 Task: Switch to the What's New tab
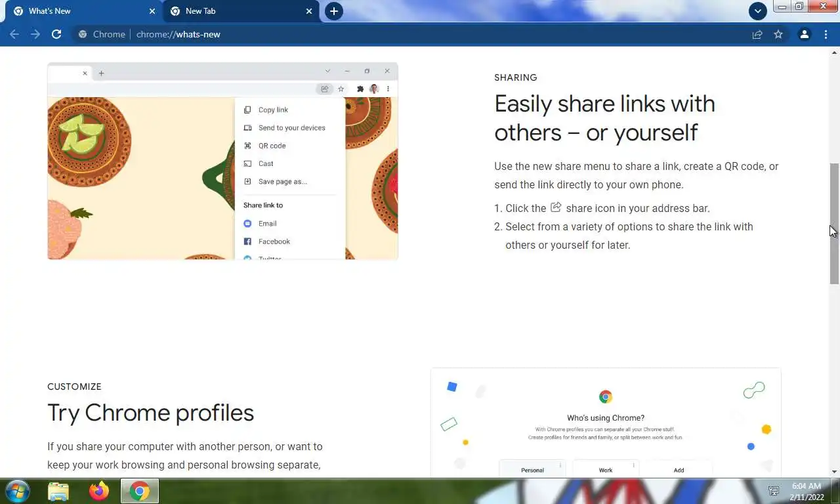point(84,11)
